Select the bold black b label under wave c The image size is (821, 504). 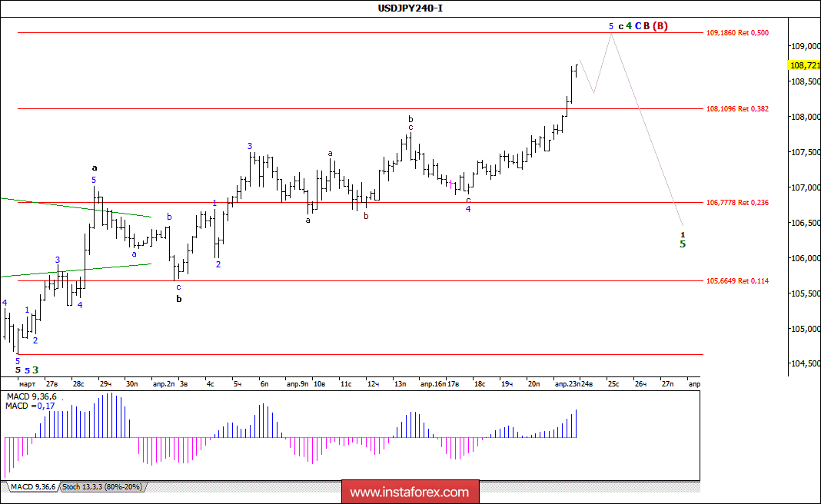click(179, 300)
